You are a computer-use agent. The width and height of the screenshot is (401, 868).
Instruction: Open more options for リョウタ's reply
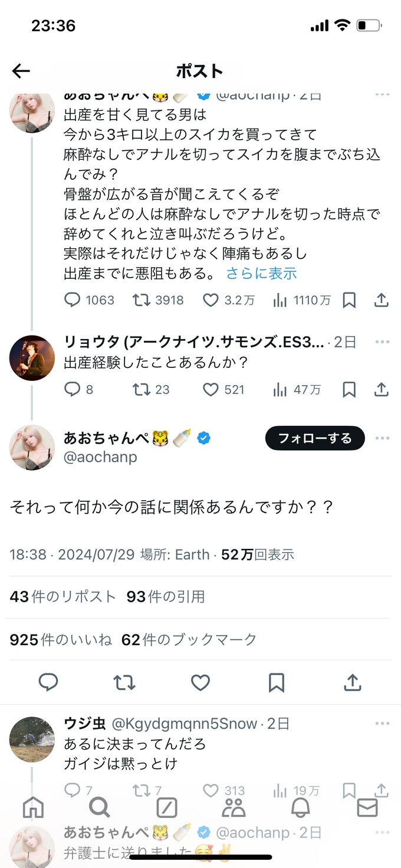[382, 342]
